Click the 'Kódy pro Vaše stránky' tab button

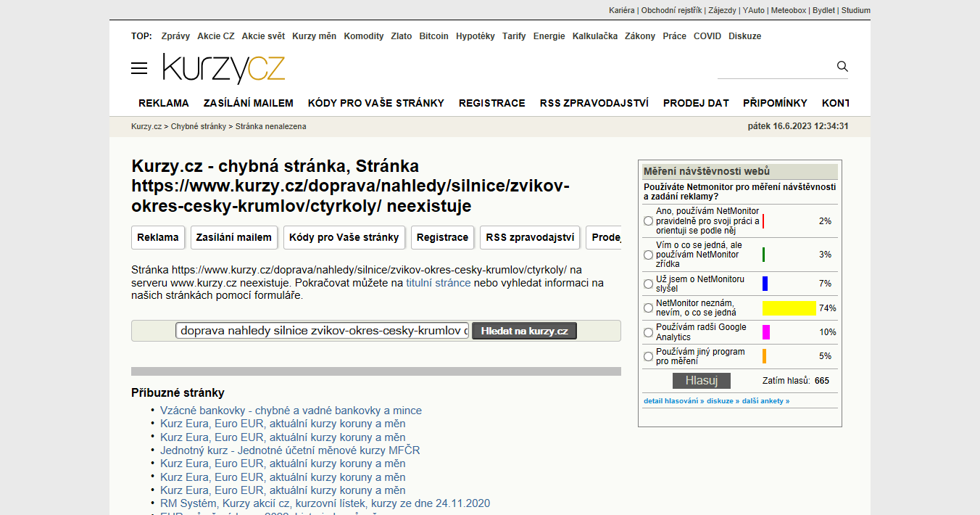pyautogui.click(x=344, y=237)
